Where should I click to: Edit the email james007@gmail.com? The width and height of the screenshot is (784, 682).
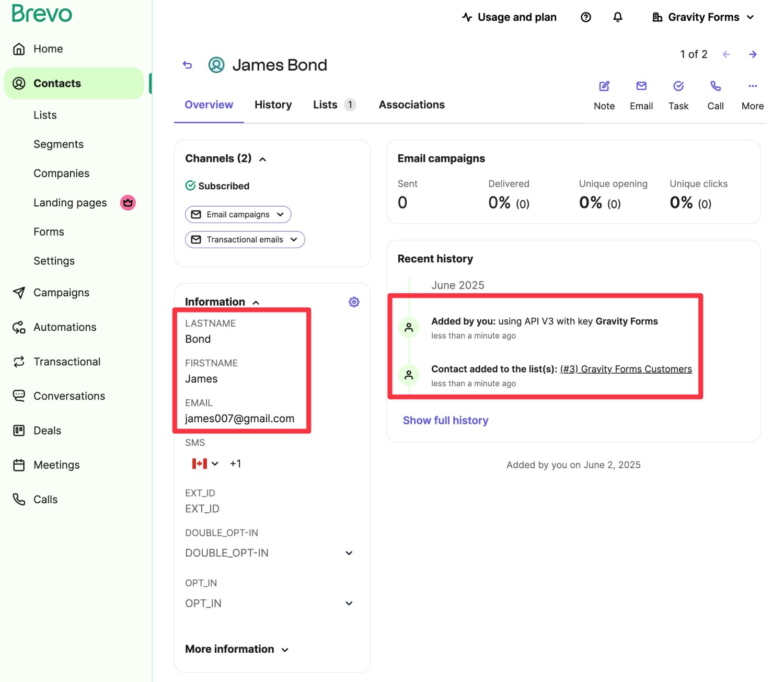(x=240, y=419)
